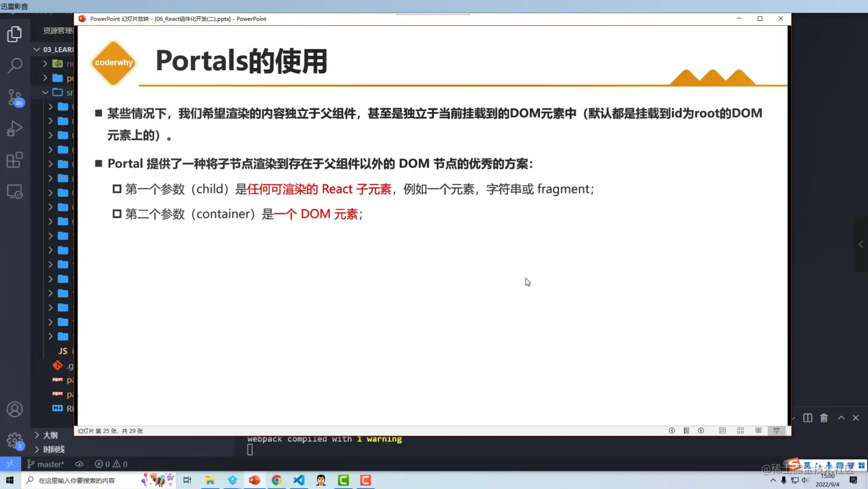Open Google Chrome from the taskbar
Screen dimensions: 868x489
point(277,480)
